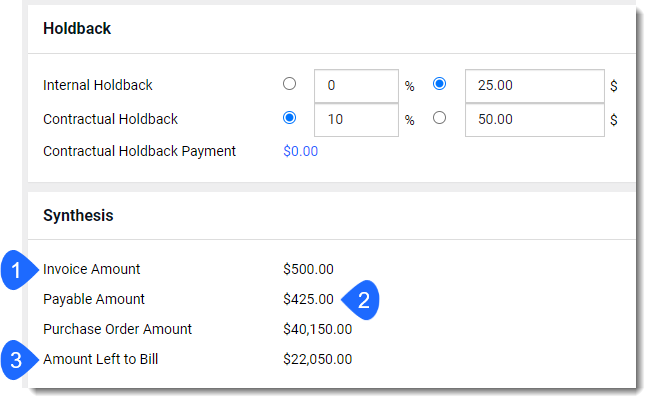Click callout marker number 1
This screenshot has height=403, width=651.
click(x=18, y=270)
